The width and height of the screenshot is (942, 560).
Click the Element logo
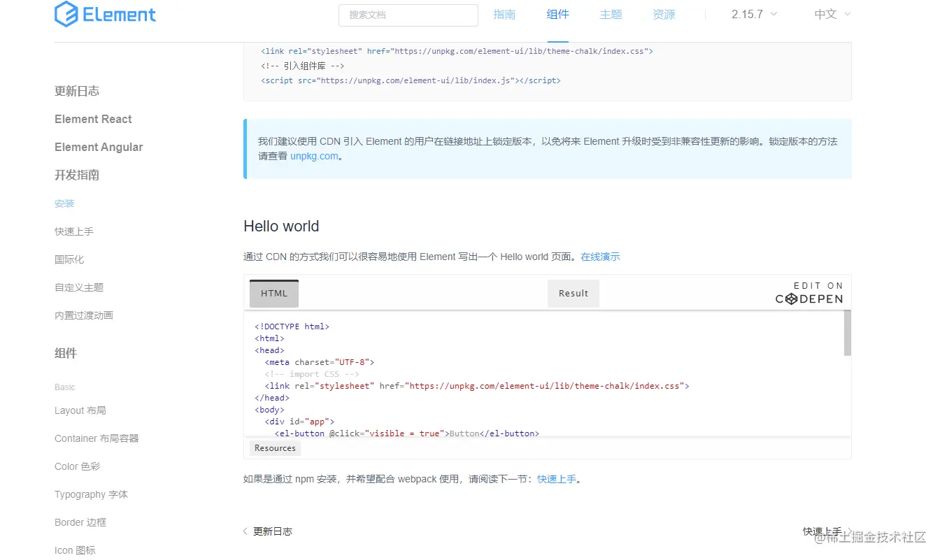106,14
